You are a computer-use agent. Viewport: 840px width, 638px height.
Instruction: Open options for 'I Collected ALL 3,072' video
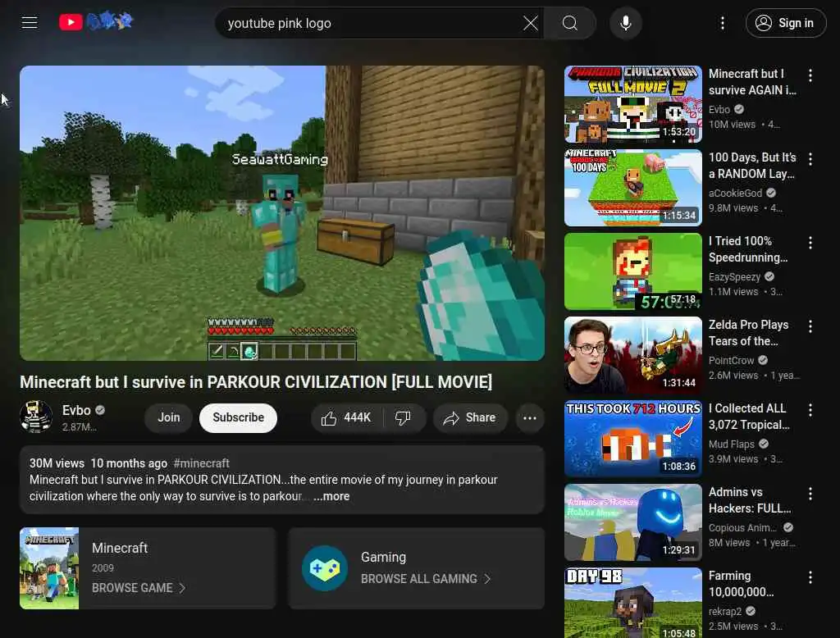(810, 410)
